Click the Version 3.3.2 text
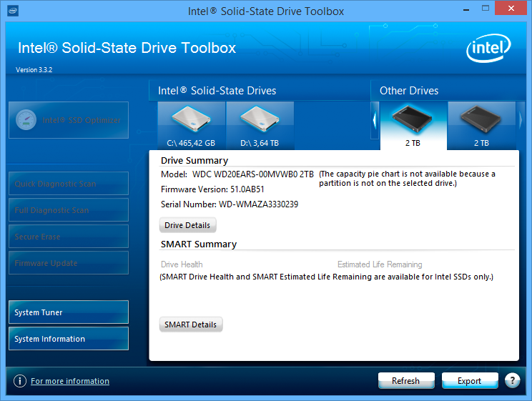This screenshot has height=401, width=532. click(x=34, y=69)
